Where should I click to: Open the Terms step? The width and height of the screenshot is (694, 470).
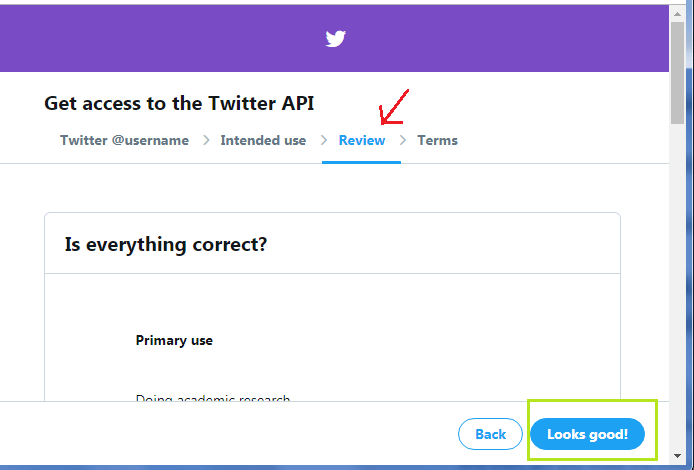click(x=437, y=141)
